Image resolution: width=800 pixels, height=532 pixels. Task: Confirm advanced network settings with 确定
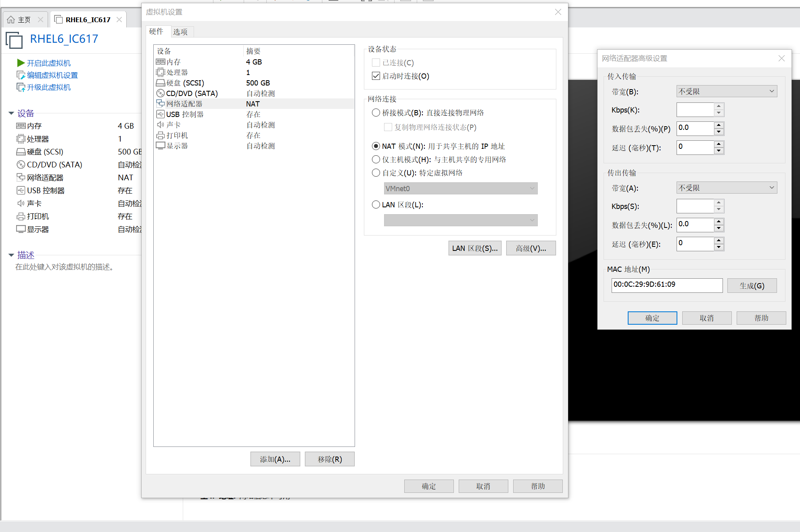point(652,318)
